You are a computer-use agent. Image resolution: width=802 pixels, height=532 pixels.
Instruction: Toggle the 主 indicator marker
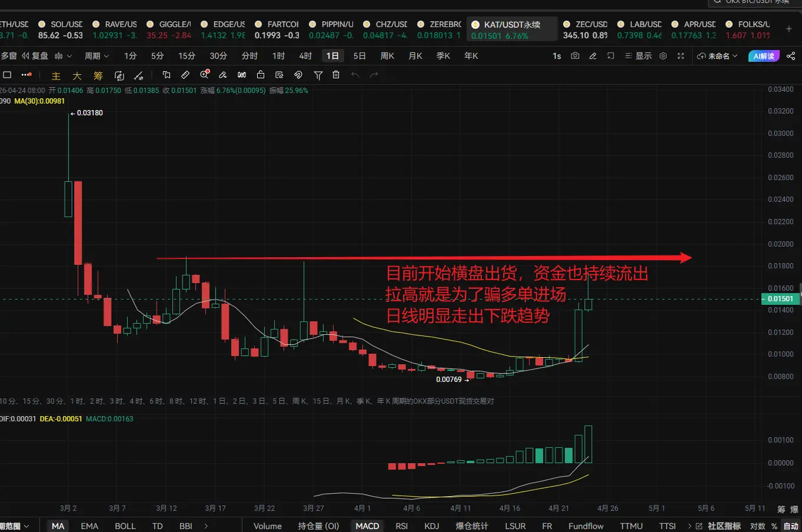point(56,75)
